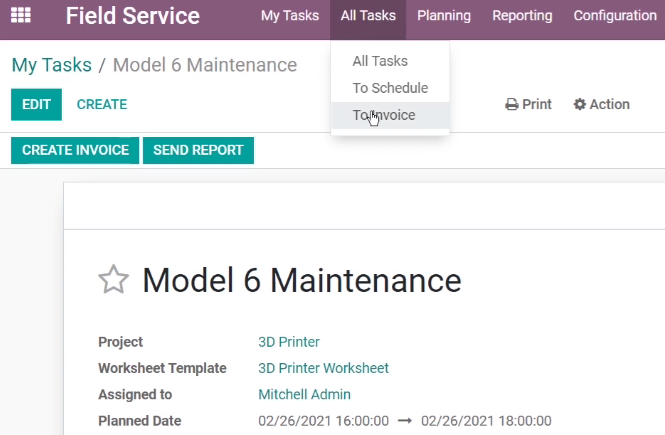Image resolution: width=665 pixels, height=435 pixels.
Task: Click the EDIT button
Action: (36, 104)
